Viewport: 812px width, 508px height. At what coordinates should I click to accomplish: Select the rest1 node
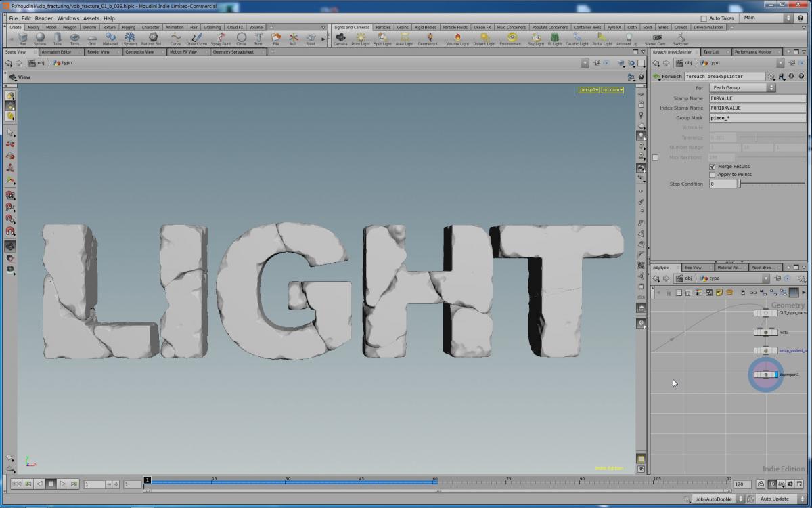766,332
